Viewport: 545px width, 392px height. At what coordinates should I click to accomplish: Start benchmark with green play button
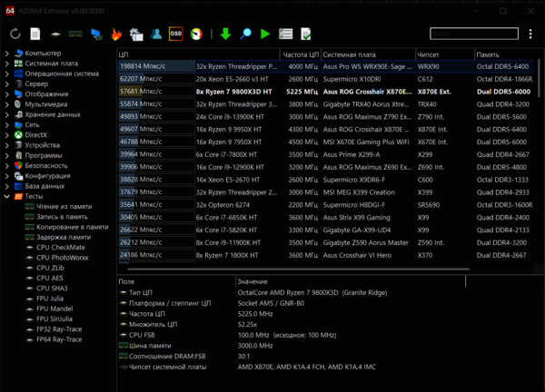265,34
